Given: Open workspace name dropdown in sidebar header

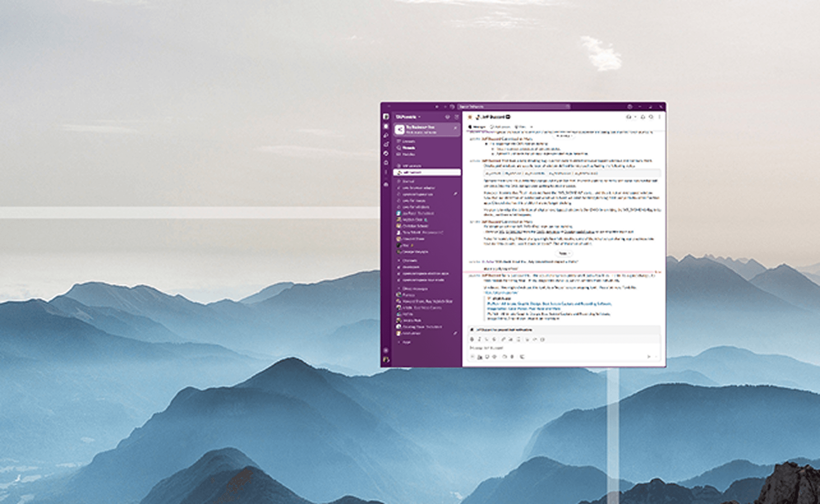Looking at the screenshot, I should pyautogui.click(x=408, y=117).
